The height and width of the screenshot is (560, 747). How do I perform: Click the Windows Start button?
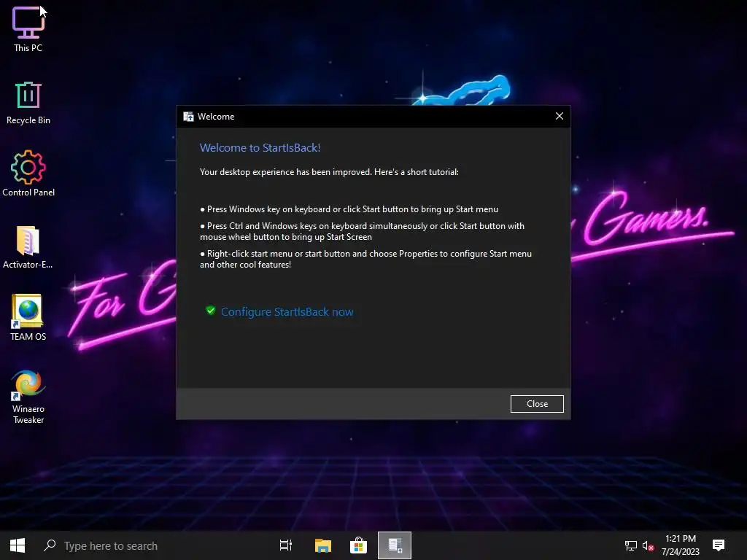point(18,545)
